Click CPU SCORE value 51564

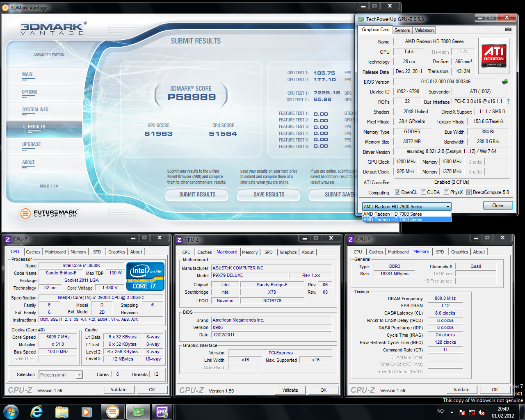point(223,134)
